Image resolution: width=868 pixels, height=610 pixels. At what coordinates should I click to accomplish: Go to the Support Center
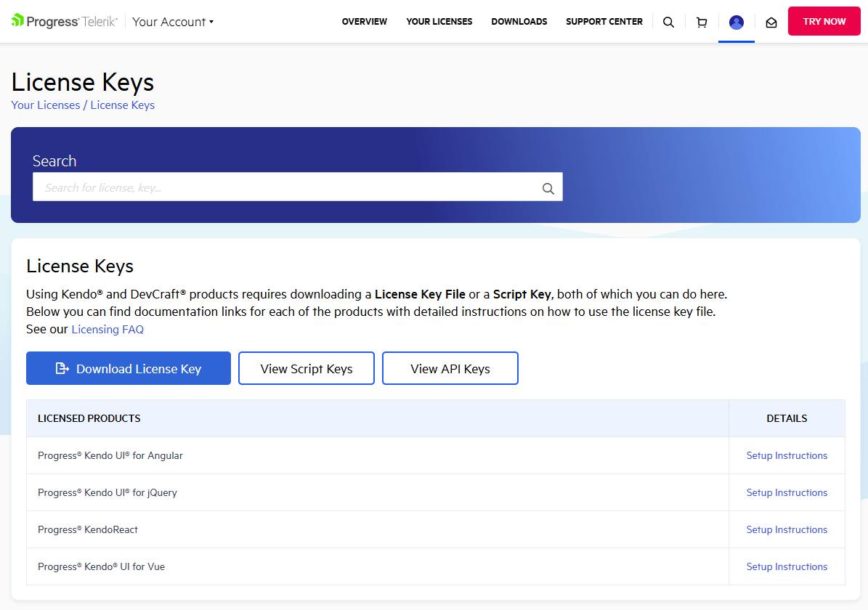[x=604, y=22]
